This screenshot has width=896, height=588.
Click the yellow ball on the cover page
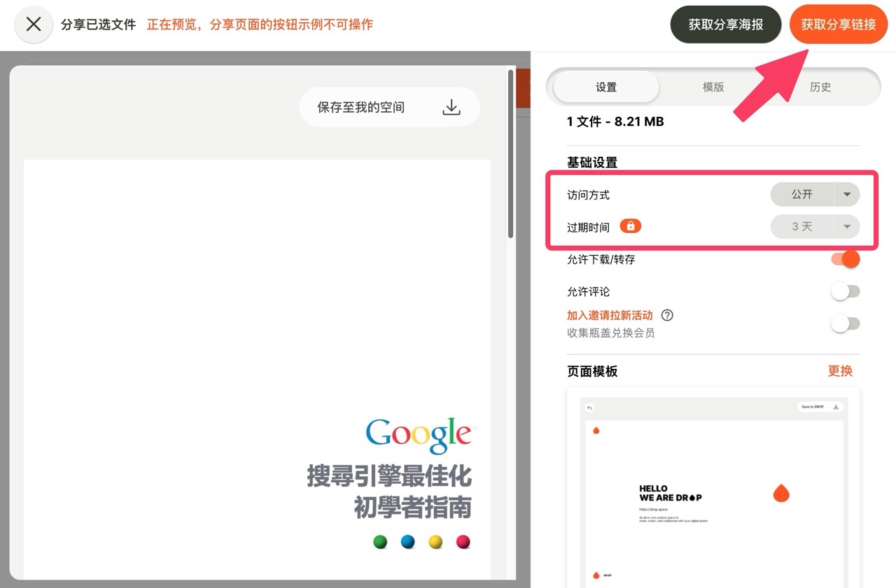point(435,542)
